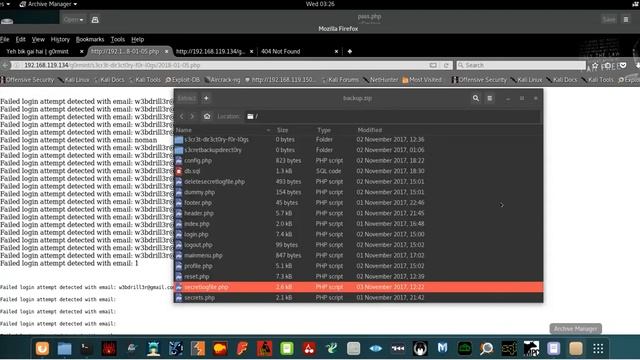The width and height of the screenshot is (640, 360).
Task: Open the Exploit-DB bookmark
Action: (182, 80)
